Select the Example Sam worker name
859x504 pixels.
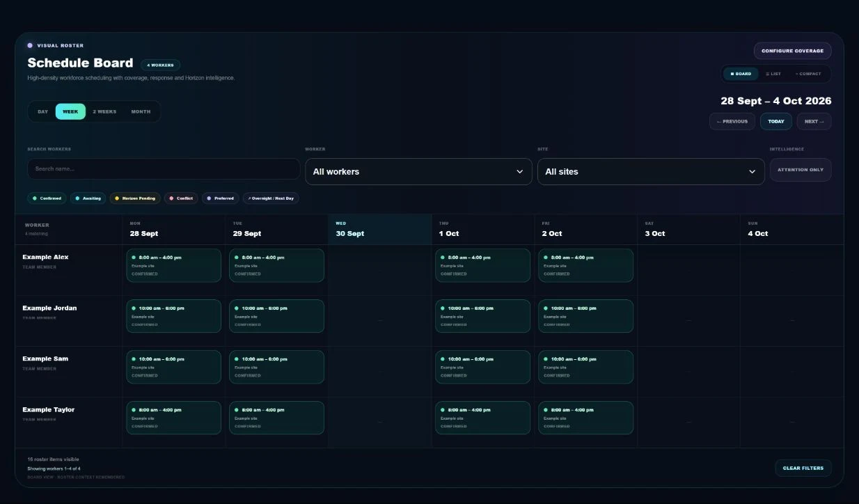(45, 359)
